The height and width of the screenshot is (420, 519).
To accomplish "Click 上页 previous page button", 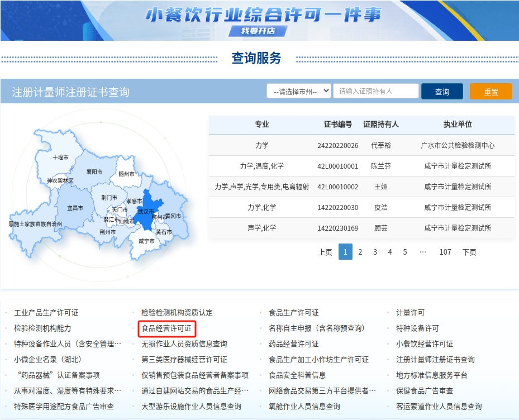I will [x=325, y=252].
